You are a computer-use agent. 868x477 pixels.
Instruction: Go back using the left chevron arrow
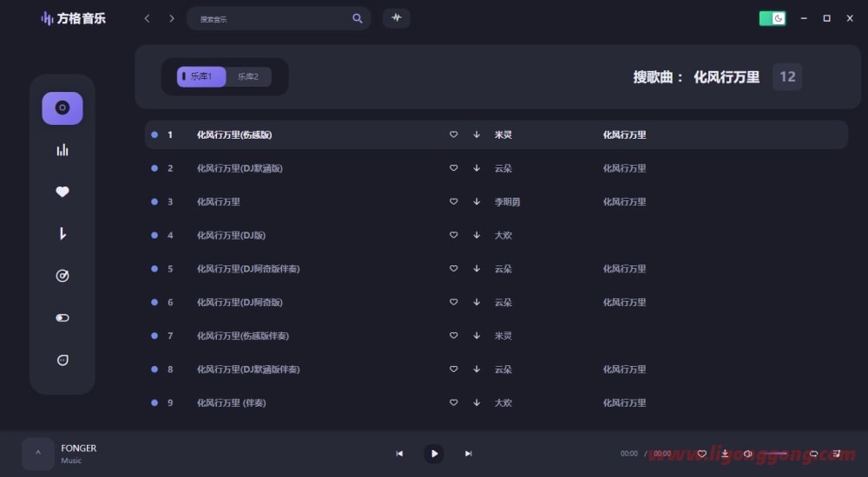click(x=147, y=18)
